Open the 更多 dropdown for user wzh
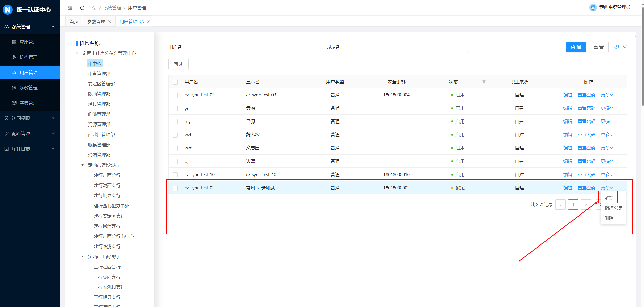Image resolution: width=644 pixels, height=307 pixels. click(607, 135)
